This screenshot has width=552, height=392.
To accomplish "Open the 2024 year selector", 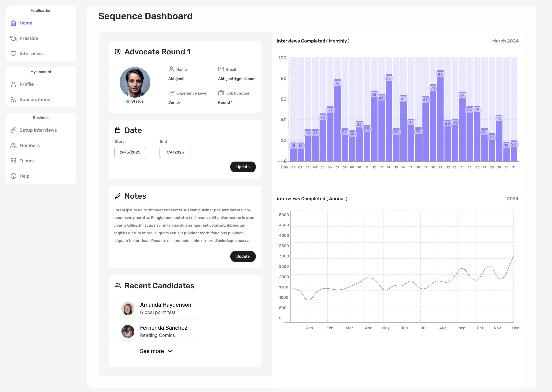I will [x=512, y=198].
